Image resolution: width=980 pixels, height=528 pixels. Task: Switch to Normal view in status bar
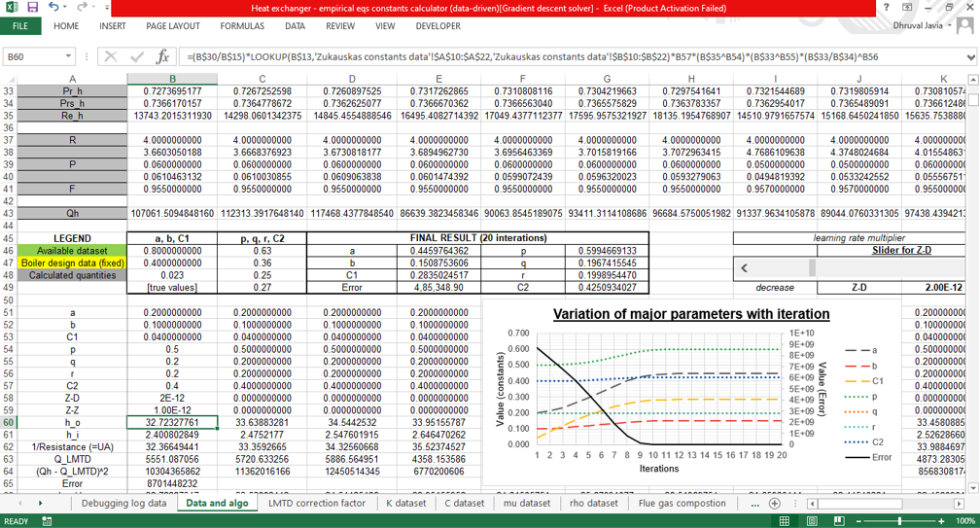click(x=785, y=520)
